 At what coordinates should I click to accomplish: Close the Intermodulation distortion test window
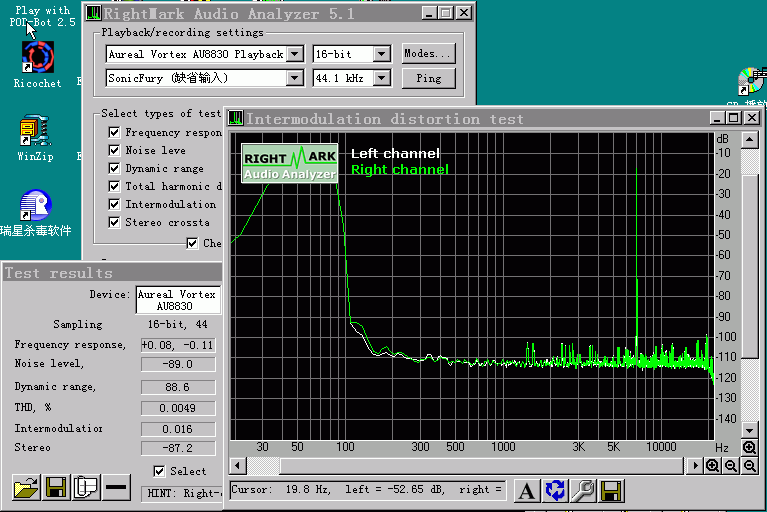[x=751, y=118]
